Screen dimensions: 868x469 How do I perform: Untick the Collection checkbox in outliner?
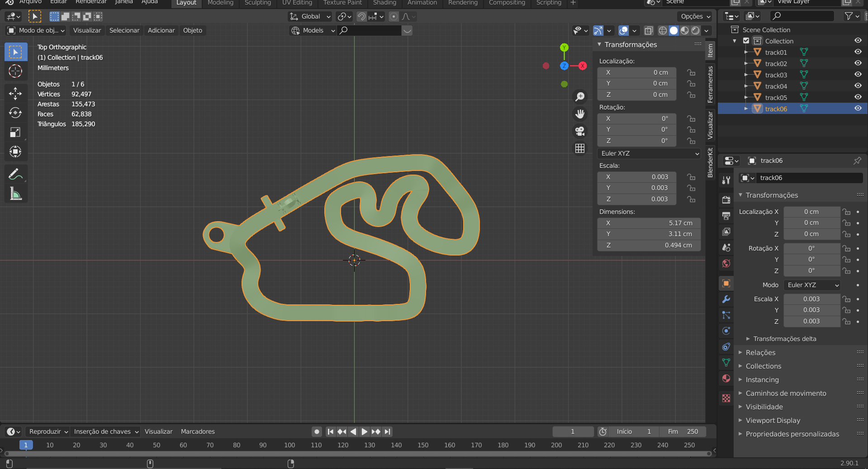point(746,41)
